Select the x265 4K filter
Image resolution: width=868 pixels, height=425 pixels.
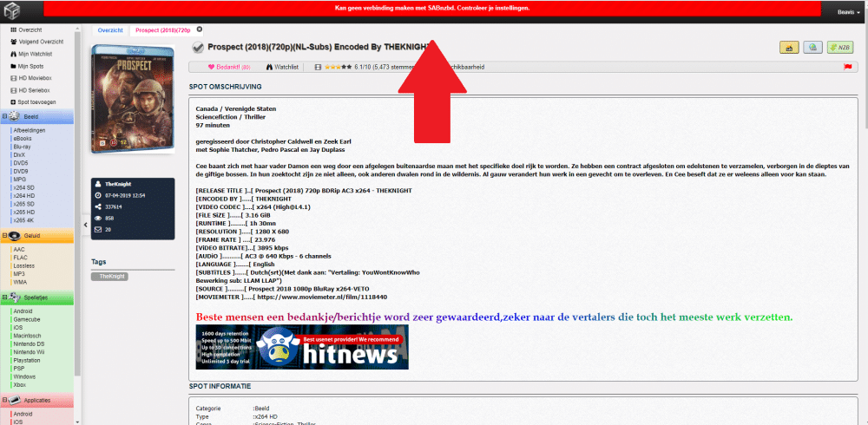[24, 220]
